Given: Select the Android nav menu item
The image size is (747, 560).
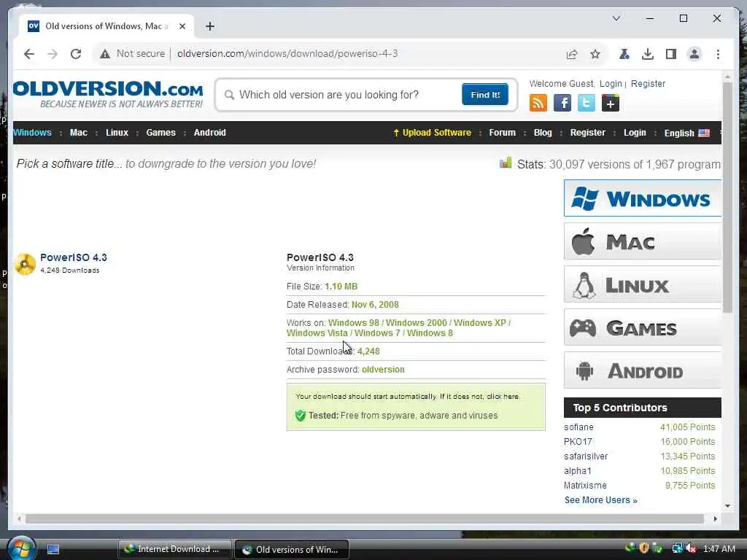Looking at the screenshot, I should [x=209, y=133].
